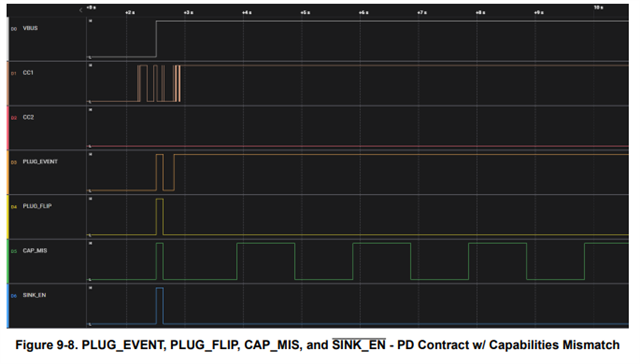This screenshot has height=364, width=640.
Task: Select the D6 SINK_EN channel label
Action: pyautogui.click(x=29, y=295)
